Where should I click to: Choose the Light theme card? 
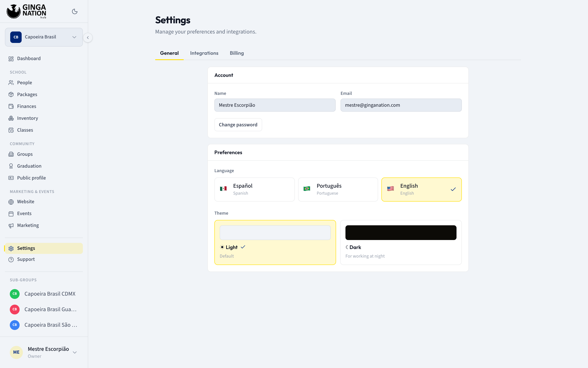[x=275, y=242]
